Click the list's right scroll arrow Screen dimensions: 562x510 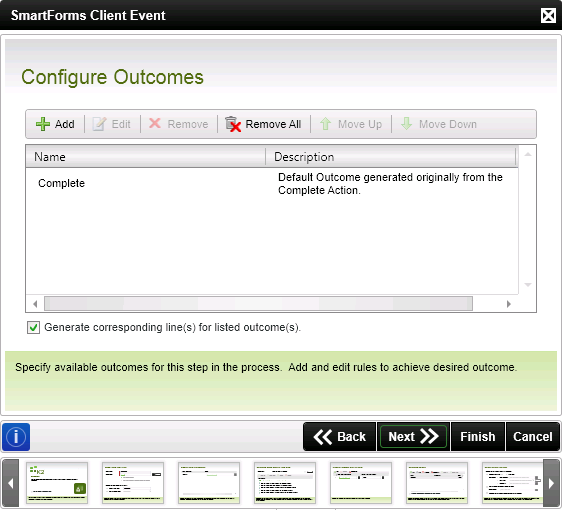click(509, 304)
